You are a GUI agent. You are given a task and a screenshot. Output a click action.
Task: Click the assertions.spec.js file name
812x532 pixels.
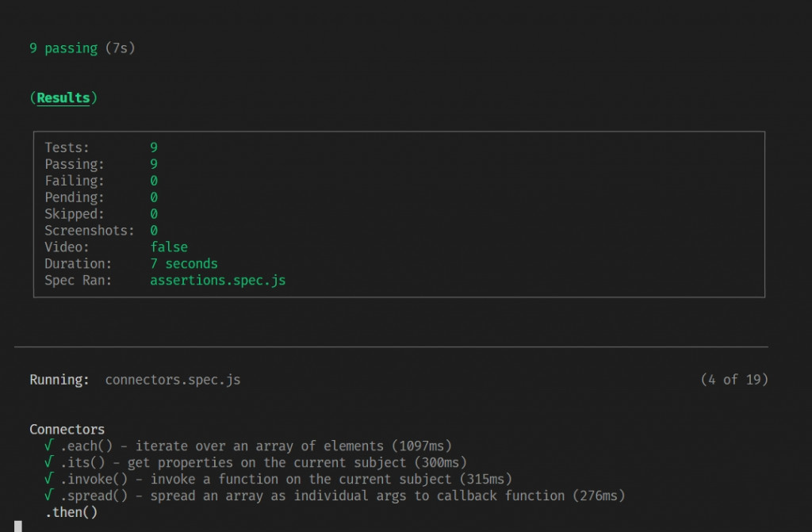217,281
